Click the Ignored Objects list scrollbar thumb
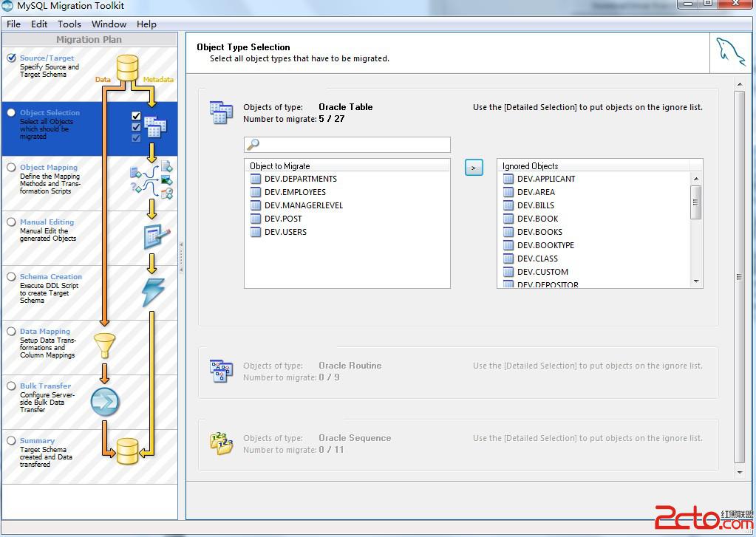The image size is (756, 537). pyautogui.click(x=695, y=202)
